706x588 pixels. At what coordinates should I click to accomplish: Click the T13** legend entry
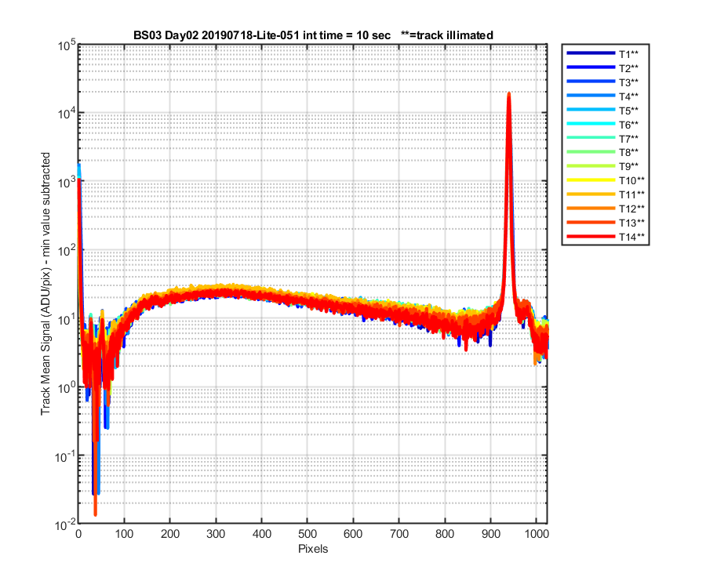pos(606,223)
